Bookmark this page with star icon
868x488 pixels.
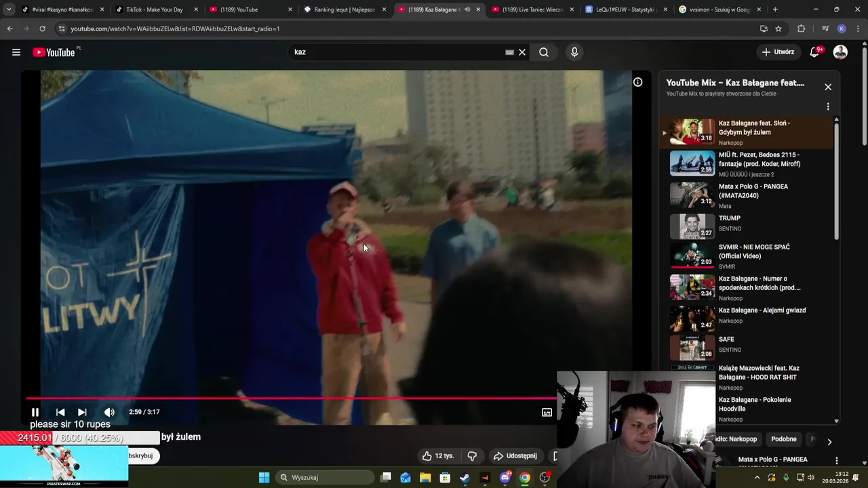[x=778, y=29]
